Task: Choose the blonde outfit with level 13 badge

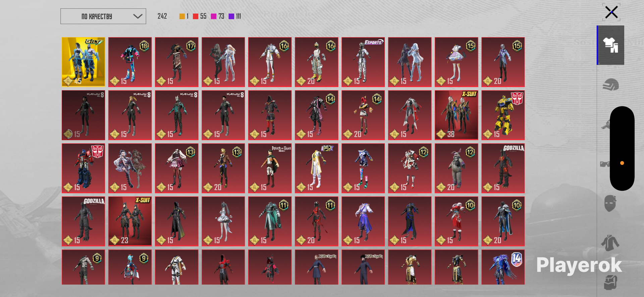Action: [223, 168]
